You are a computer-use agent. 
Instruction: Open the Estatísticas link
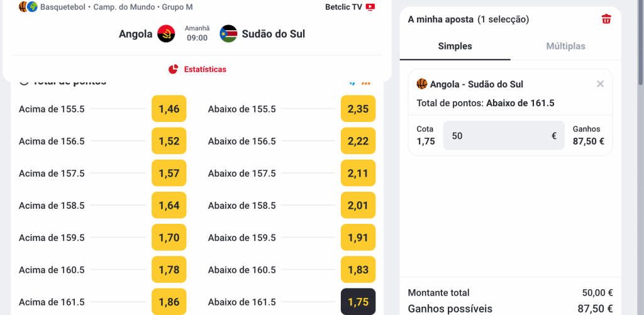[x=205, y=69]
